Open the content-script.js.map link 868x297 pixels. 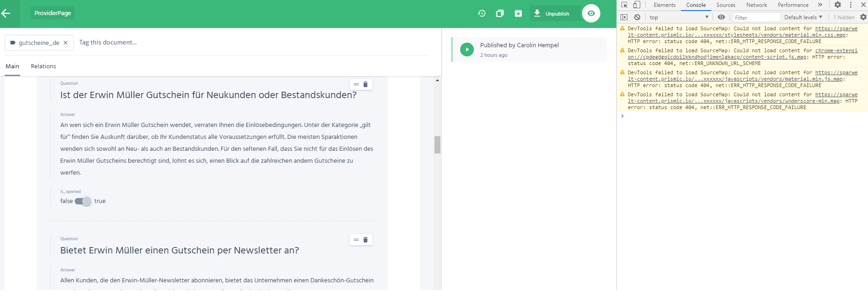742,54
